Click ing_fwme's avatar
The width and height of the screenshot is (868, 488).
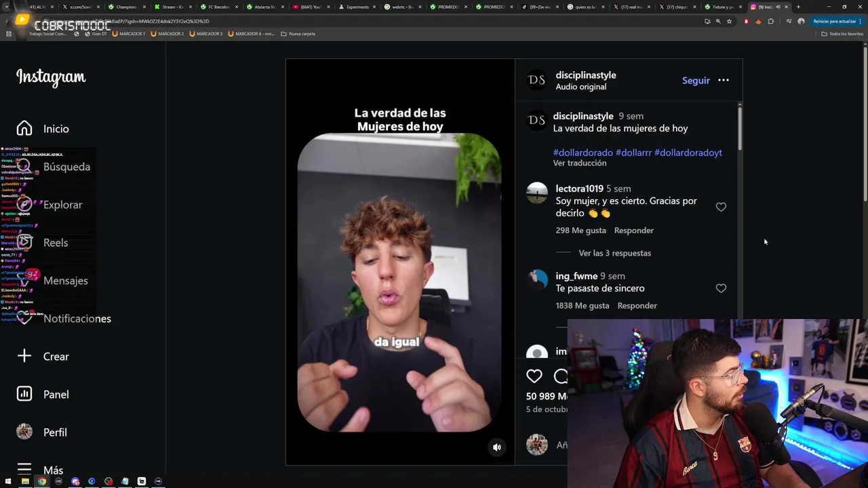537,279
